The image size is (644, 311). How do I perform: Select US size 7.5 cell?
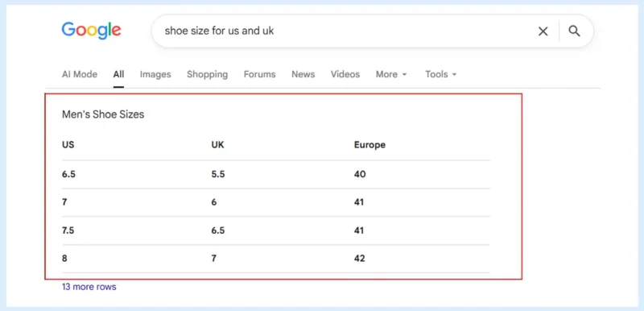point(68,230)
